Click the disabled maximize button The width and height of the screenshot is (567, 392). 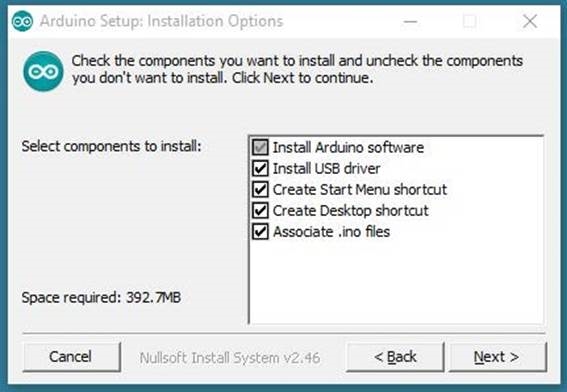469,21
